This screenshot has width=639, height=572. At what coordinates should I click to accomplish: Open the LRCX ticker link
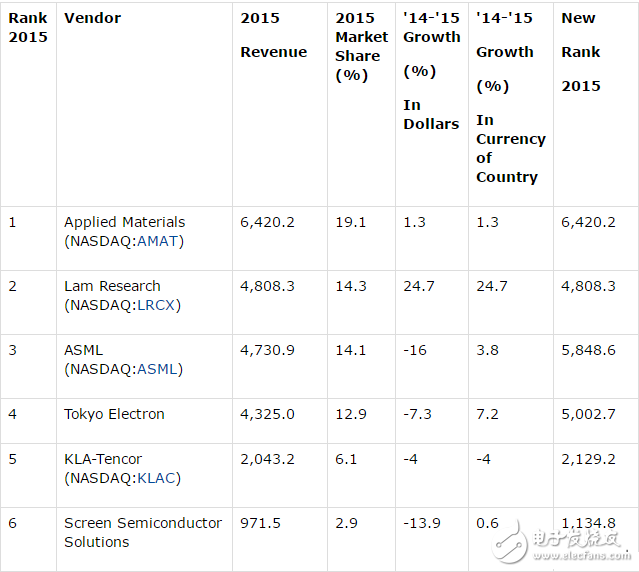click(158, 305)
